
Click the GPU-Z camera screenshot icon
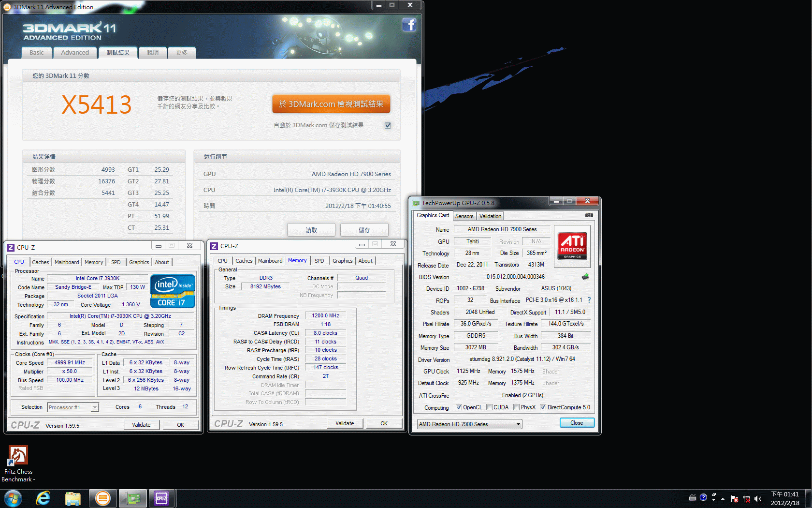pyautogui.click(x=589, y=215)
